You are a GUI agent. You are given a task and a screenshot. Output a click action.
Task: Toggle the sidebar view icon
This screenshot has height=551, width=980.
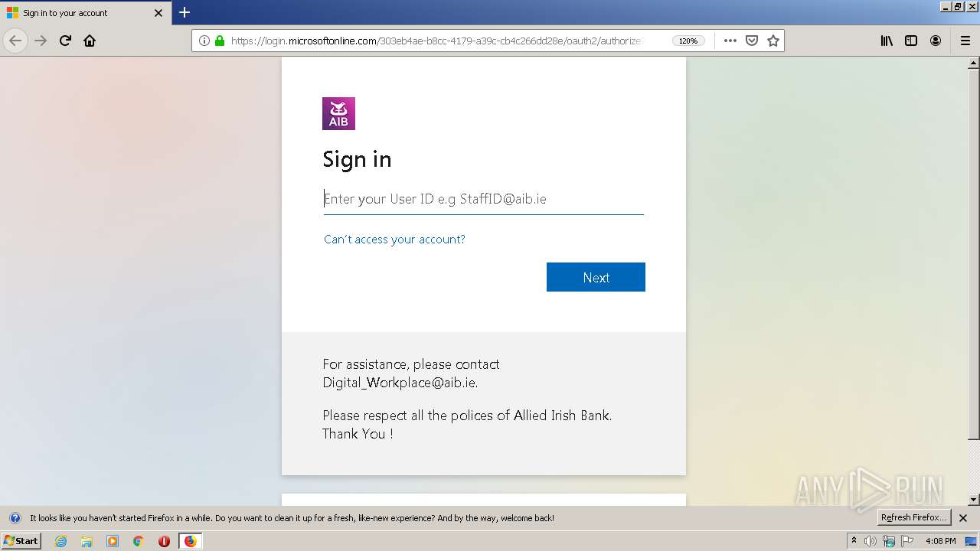(x=911, y=41)
